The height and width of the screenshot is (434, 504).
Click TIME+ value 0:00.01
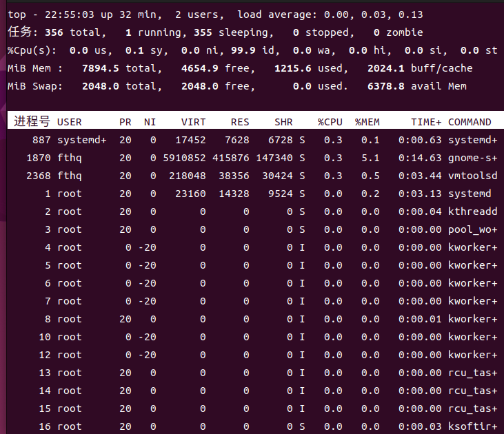coord(420,320)
